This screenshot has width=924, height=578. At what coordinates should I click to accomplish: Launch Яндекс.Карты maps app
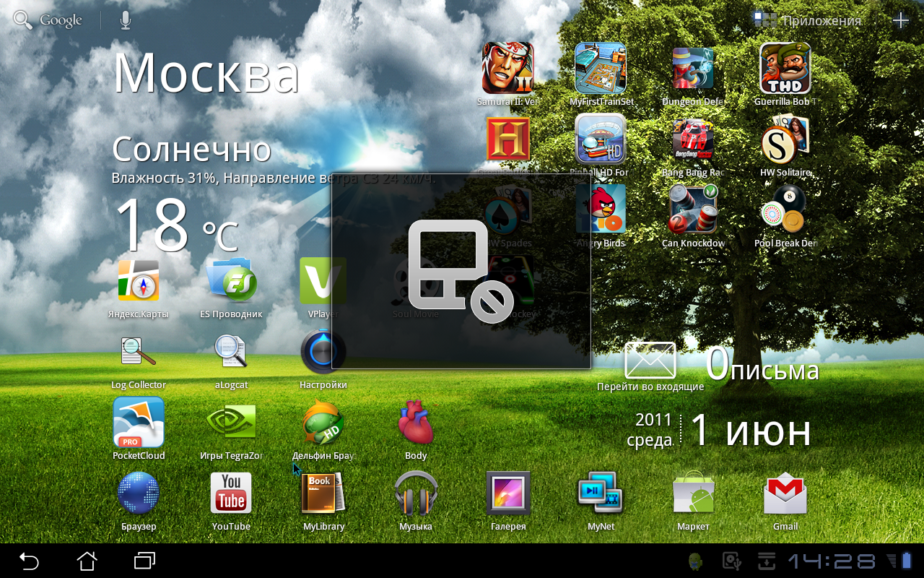139,281
